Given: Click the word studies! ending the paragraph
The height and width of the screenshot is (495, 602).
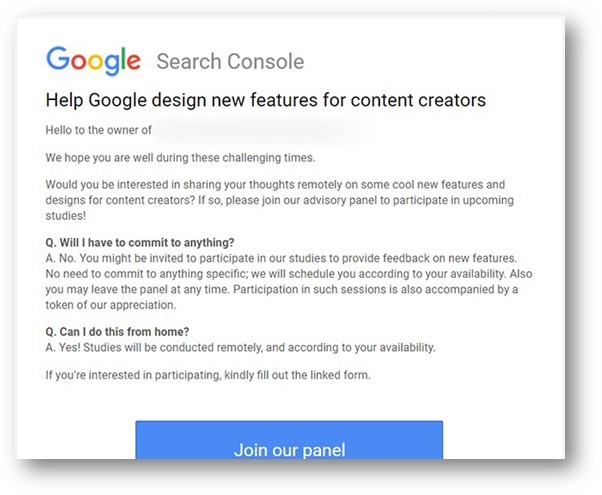Looking at the screenshot, I should tap(66, 215).
